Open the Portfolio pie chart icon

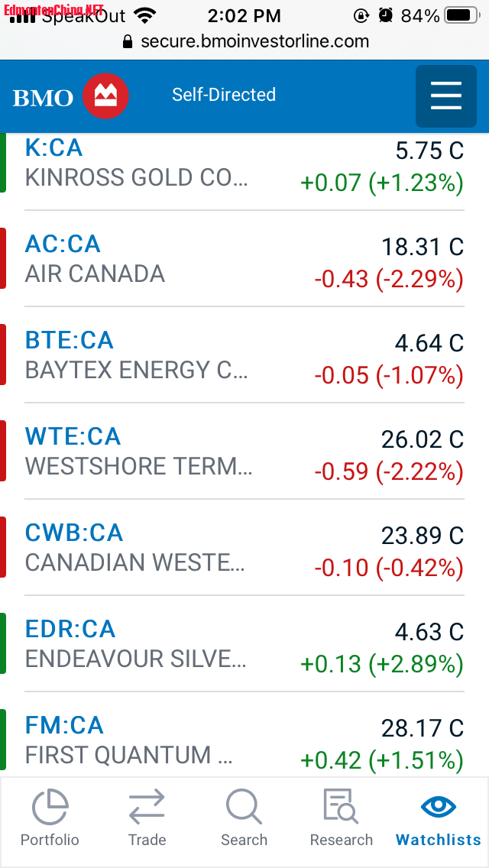(50, 807)
